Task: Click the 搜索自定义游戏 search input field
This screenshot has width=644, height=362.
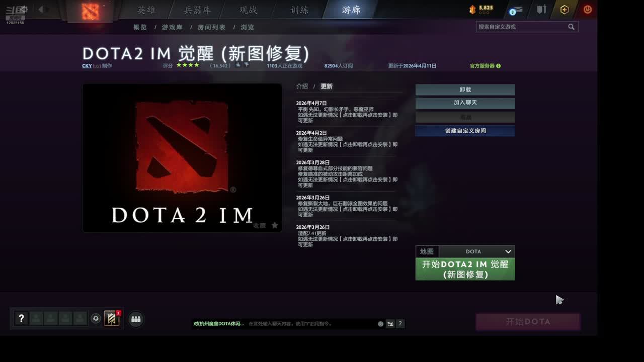Action: (521, 27)
